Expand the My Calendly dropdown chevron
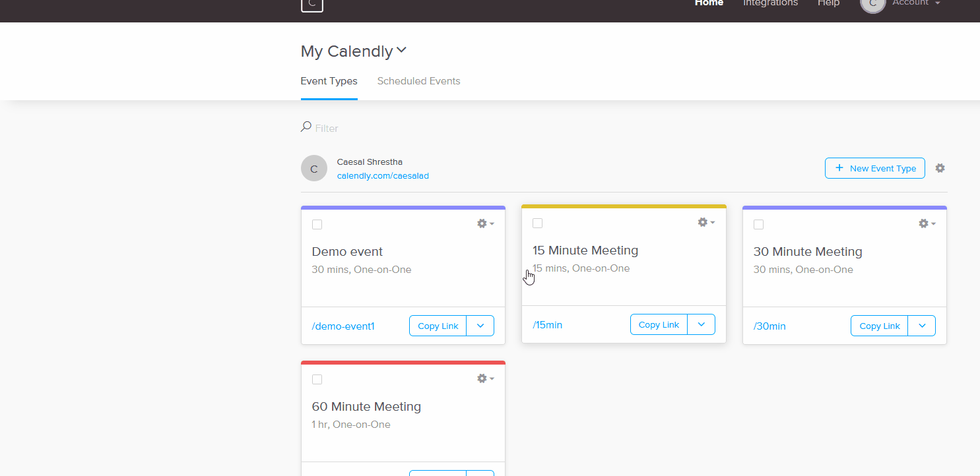Screen dimensions: 980x476 [401, 50]
